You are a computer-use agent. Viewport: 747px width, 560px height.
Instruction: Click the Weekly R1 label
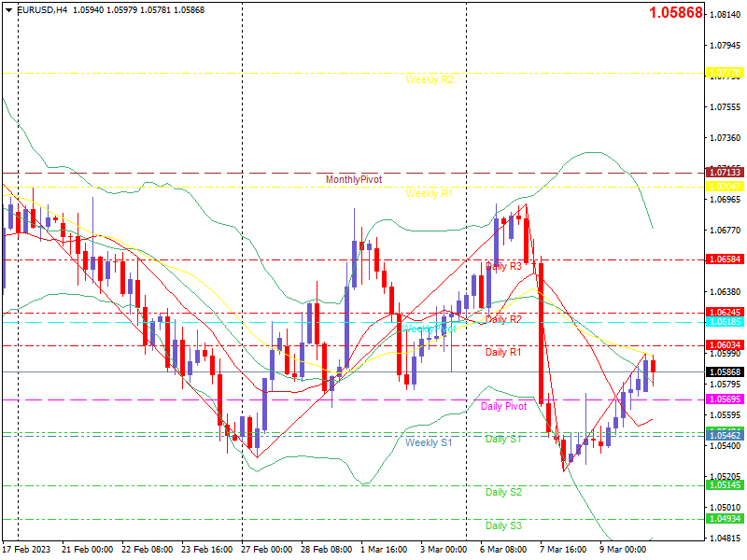tap(430, 193)
